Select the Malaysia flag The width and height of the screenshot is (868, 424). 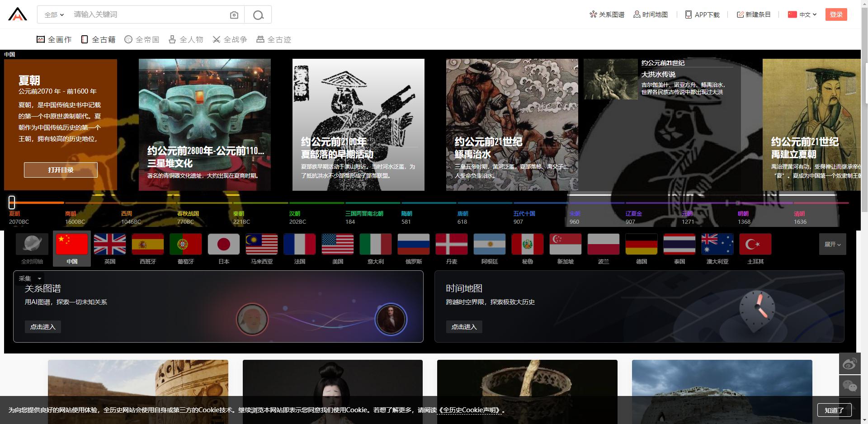tap(262, 245)
